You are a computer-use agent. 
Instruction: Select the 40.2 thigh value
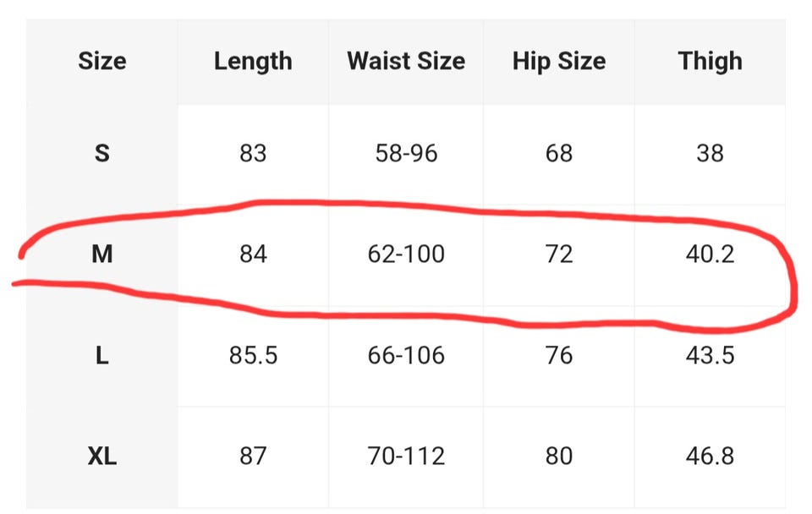click(x=710, y=254)
